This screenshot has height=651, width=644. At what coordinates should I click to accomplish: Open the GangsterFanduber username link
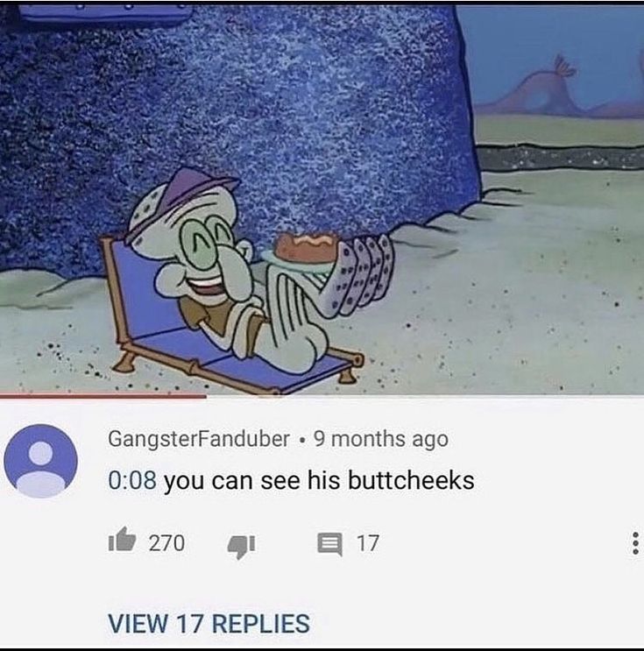[x=199, y=439]
